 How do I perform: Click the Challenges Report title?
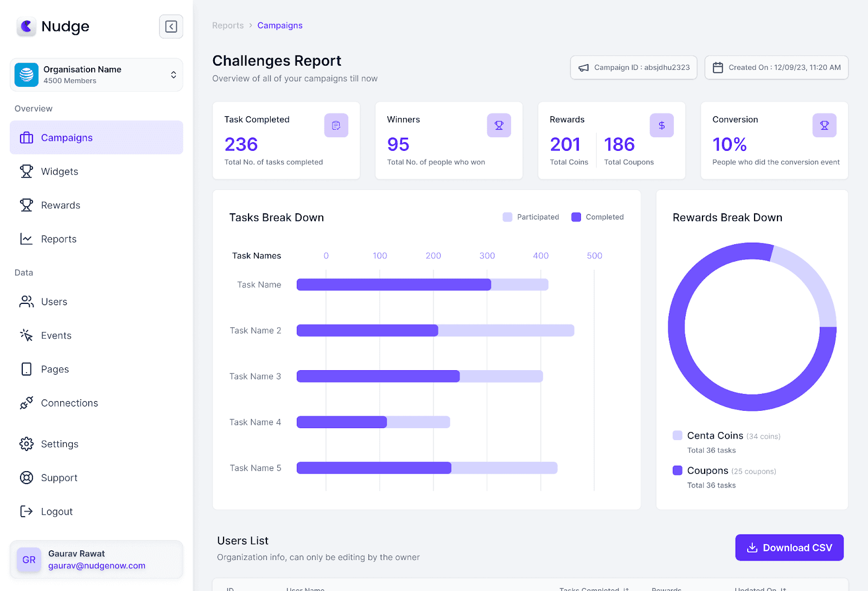point(277,61)
